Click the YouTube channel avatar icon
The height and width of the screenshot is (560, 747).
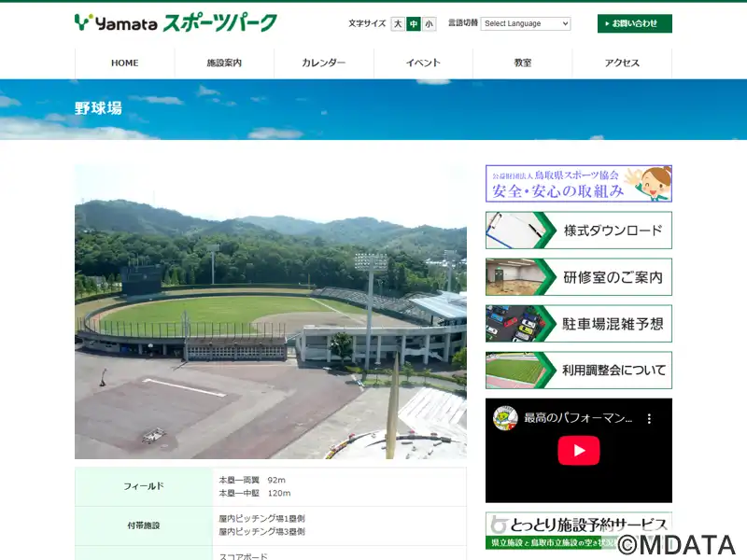[505, 418]
